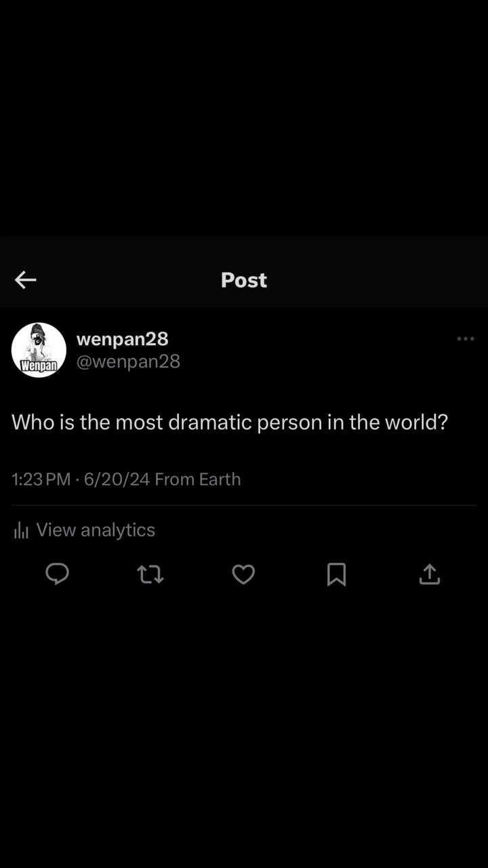Open View analytics
488x868 pixels.
click(x=96, y=530)
